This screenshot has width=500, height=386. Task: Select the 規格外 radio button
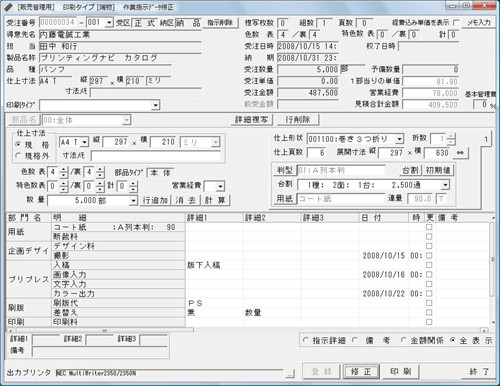pos(19,155)
